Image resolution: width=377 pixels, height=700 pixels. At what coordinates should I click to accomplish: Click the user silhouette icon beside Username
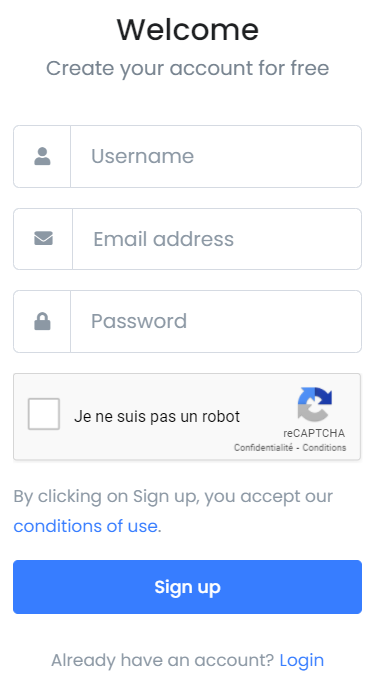tap(42, 156)
